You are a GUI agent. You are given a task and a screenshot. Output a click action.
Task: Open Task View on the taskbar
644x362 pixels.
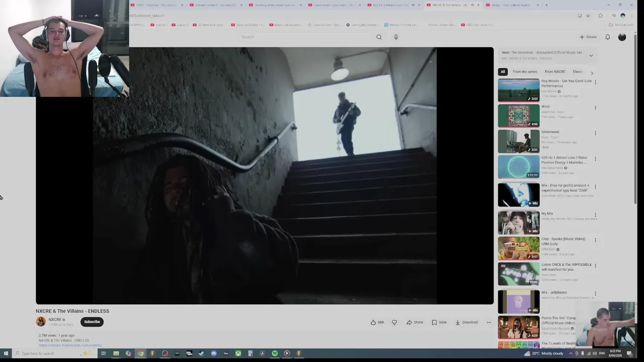click(x=103, y=353)
